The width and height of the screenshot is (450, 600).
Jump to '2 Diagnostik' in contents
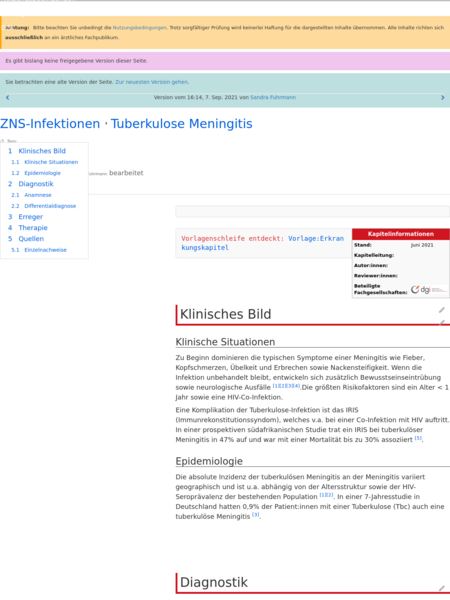[x=31, y=184]
